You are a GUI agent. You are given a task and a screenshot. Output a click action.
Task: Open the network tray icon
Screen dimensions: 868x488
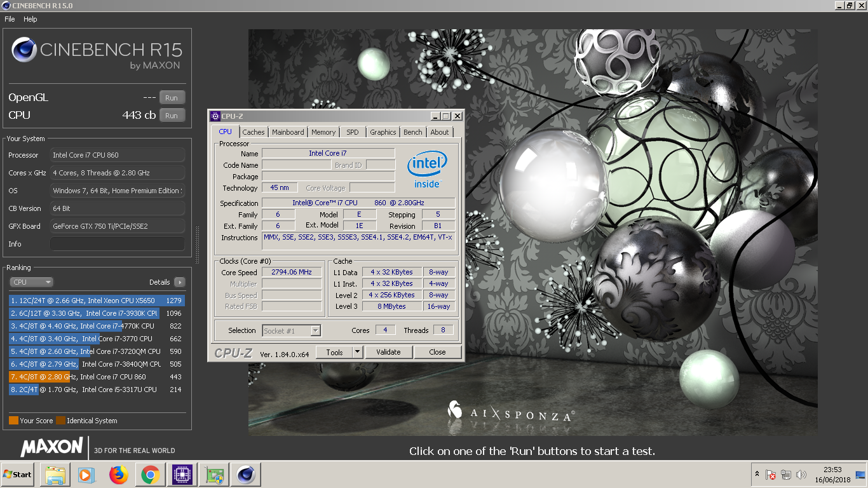coord(786,475)
